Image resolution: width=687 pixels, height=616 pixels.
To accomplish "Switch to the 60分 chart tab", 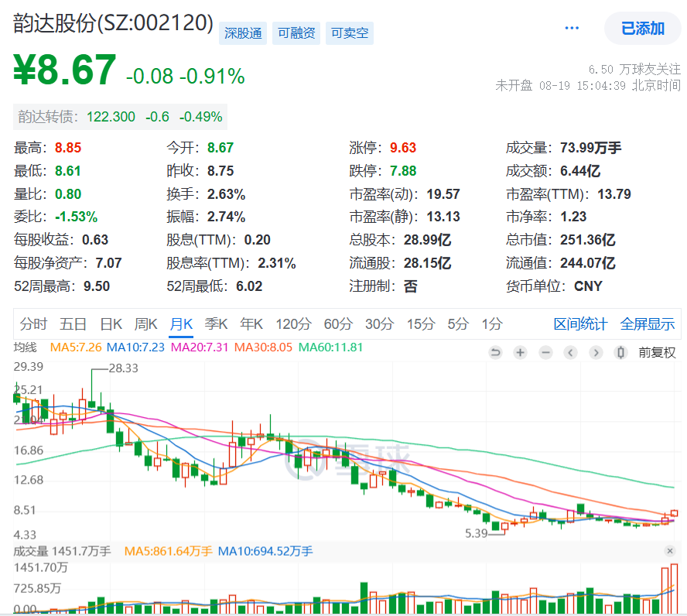I will [338, 324].
